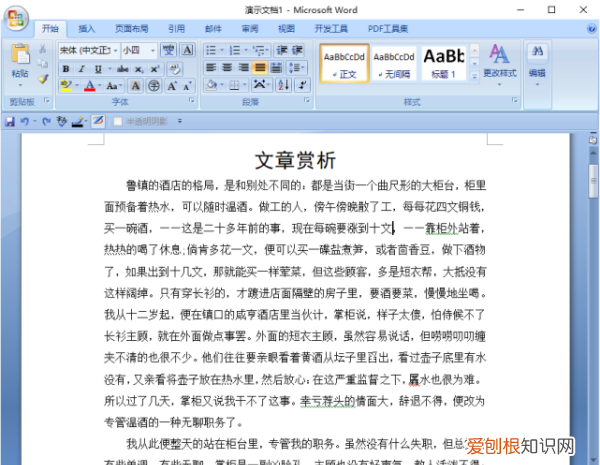The height and width of the screenshot is (465, 600).
Task: Clear formatting with the eraser icon
Action: coord(175,69)
